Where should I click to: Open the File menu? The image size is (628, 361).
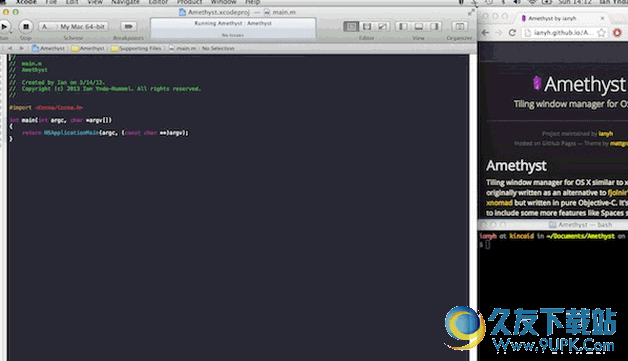pos(51,2)
